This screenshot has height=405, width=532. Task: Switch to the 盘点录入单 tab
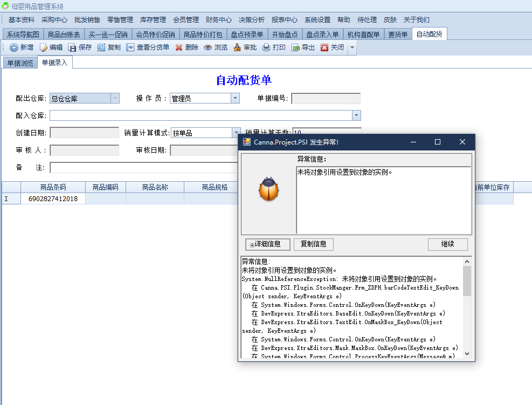point(322,35)
